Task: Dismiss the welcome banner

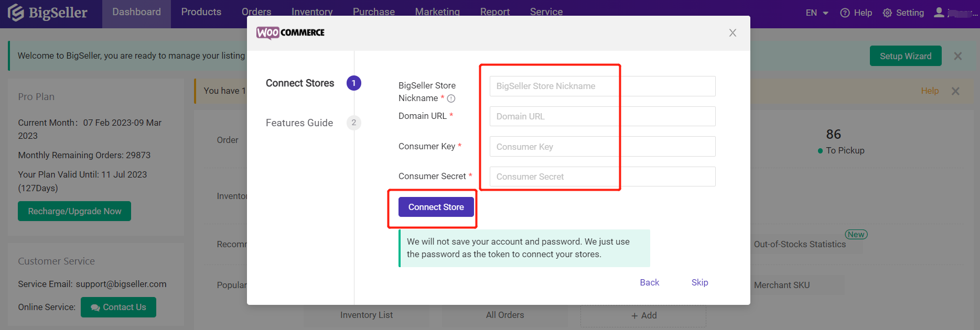Action: pos(958,56)
